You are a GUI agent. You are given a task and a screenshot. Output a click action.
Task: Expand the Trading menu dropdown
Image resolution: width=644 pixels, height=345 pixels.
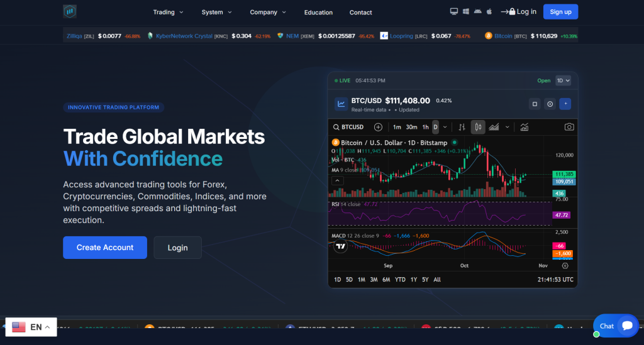tap(168, 12)
